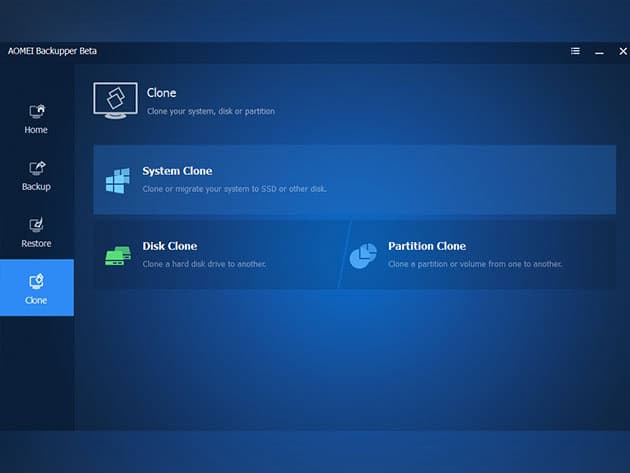This screenshot has height=473, width=630.
Task: Click the Clone header monitor icon
Action: tap(115, 100)
